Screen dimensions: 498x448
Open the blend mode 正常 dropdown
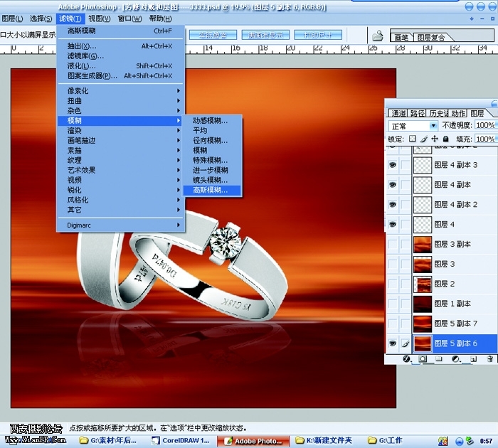(x=413, y=126)
